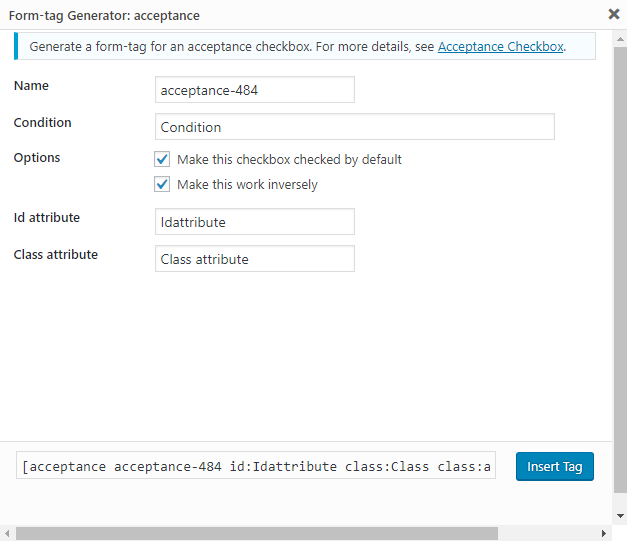Close the Form-tag Generator dialog
The width and height of the screenshot is (627, 541).
613,14
